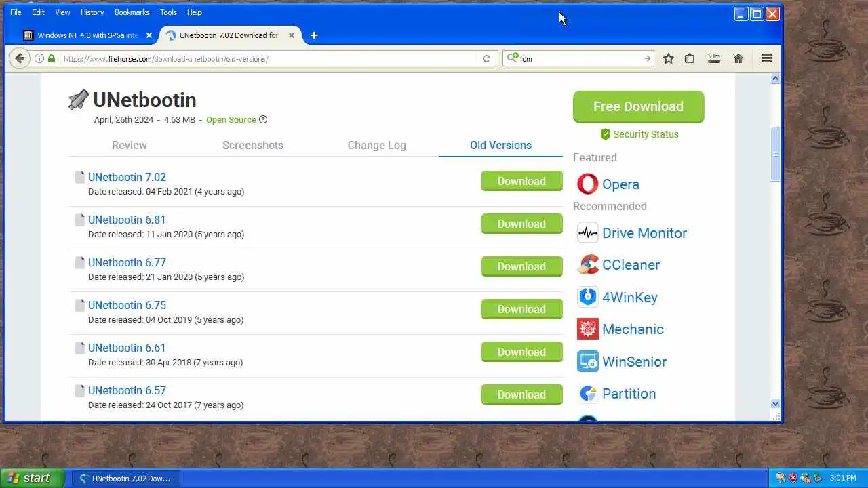This screenshot has height=488, width=868.
Task: Open the UNetbootin 7.02 version link
Action: point(127,177)
